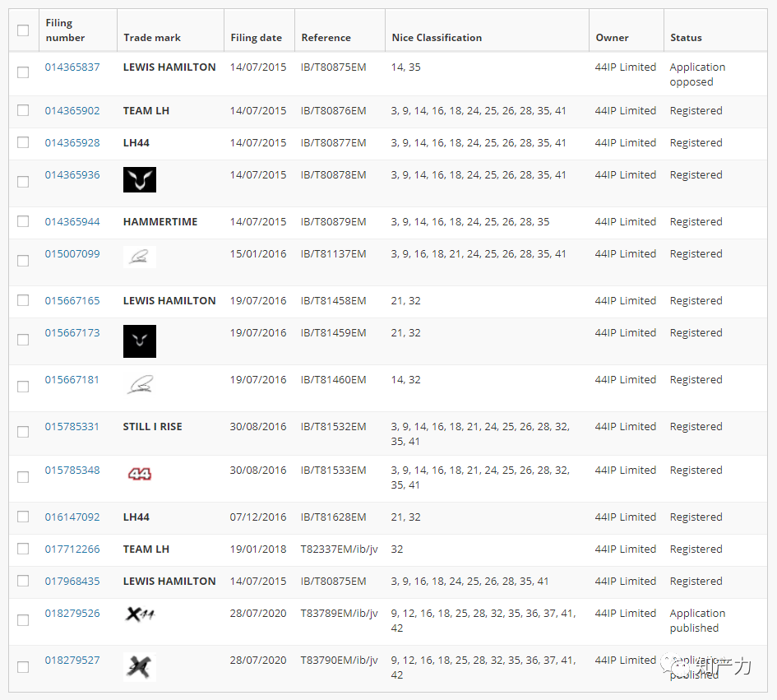Open filing number 015785331
777x700 pixels.
coord(72,426)
